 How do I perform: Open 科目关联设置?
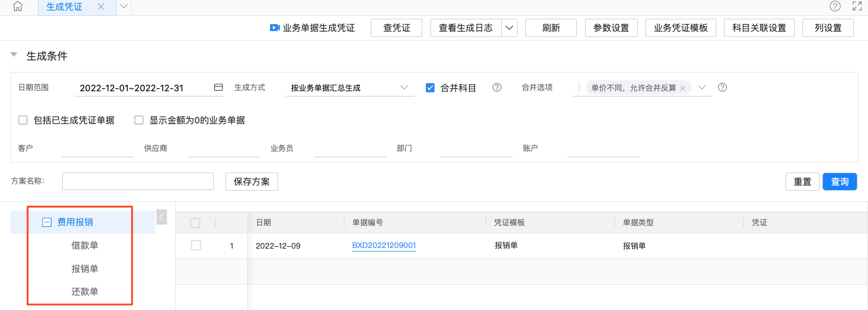point(759,27)
